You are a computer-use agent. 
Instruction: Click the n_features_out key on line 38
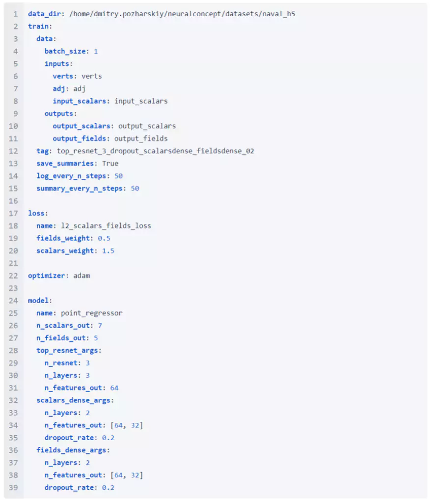click(73, 476)
